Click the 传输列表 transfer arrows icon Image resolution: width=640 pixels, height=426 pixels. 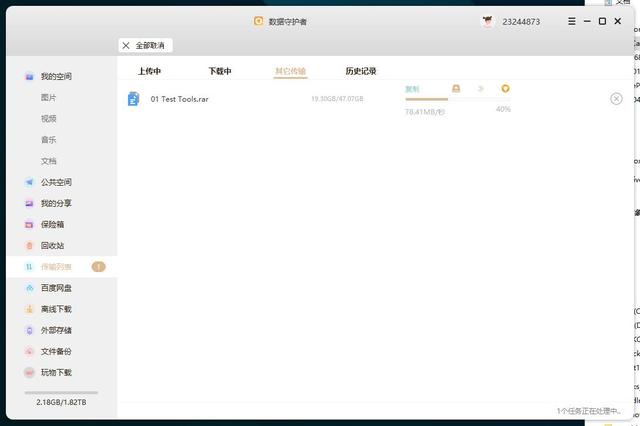29,267
